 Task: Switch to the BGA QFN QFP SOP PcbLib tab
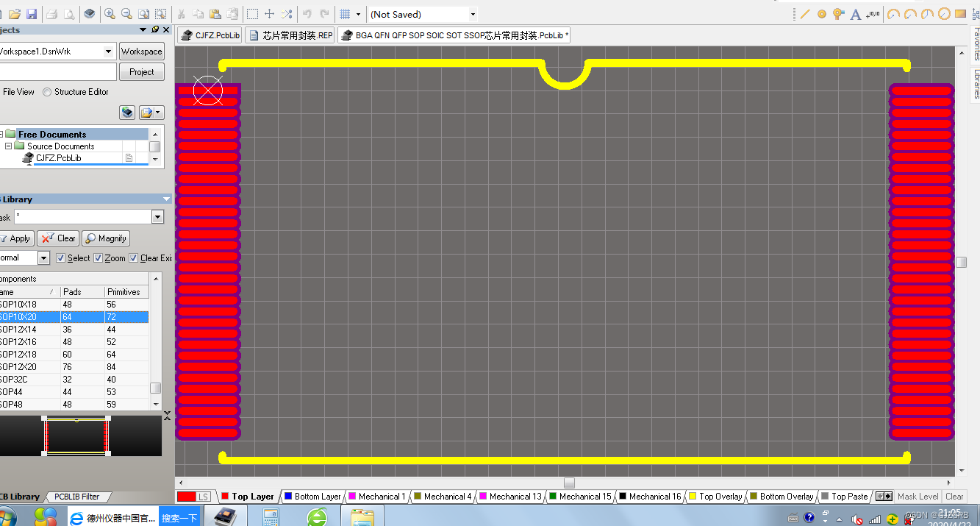454,35
